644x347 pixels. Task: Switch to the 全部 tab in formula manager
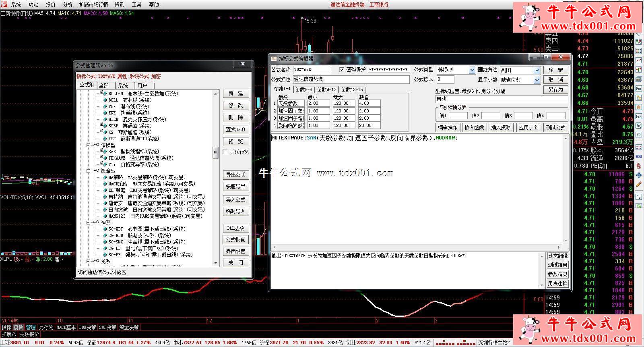104,85
